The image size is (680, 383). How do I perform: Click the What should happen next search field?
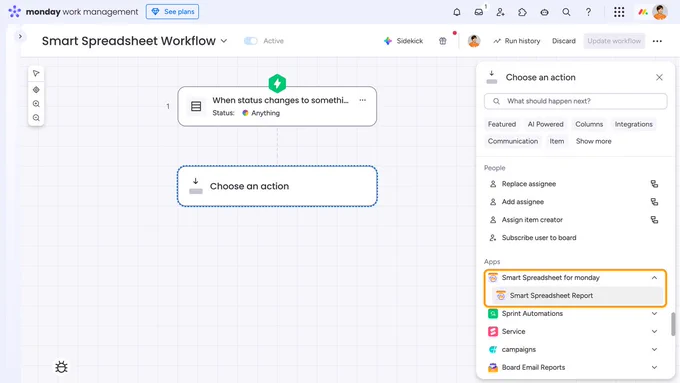point(575,101)
